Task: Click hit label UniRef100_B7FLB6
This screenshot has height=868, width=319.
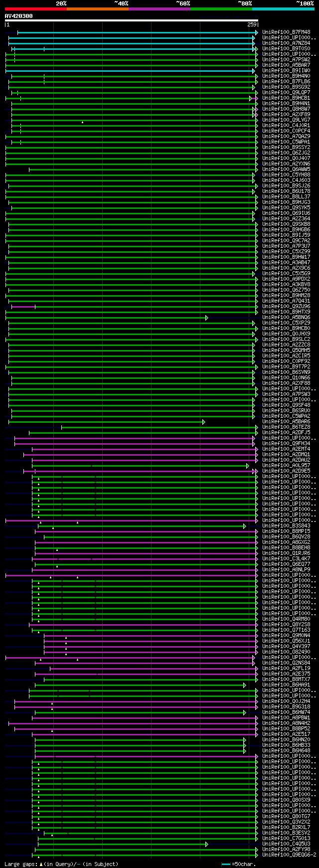Action: pyautogui.click(x=286, y=82)
